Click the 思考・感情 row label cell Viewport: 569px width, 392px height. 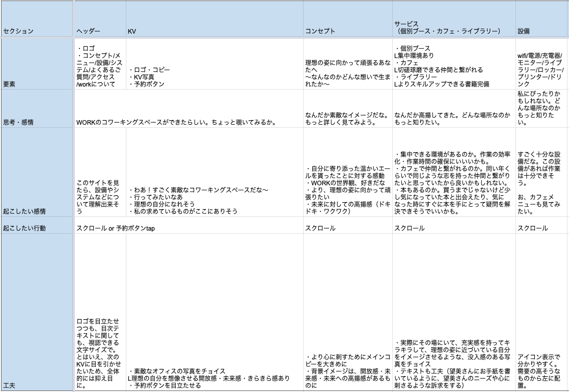37,108
